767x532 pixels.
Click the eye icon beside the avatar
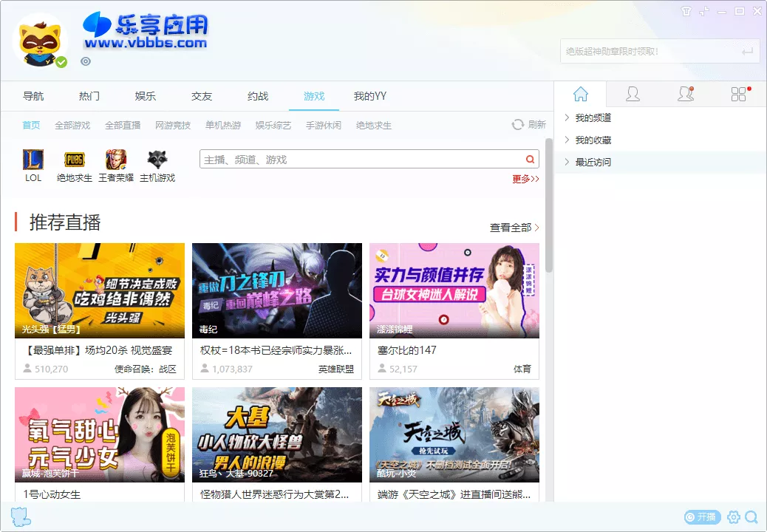tap(86, 61)
